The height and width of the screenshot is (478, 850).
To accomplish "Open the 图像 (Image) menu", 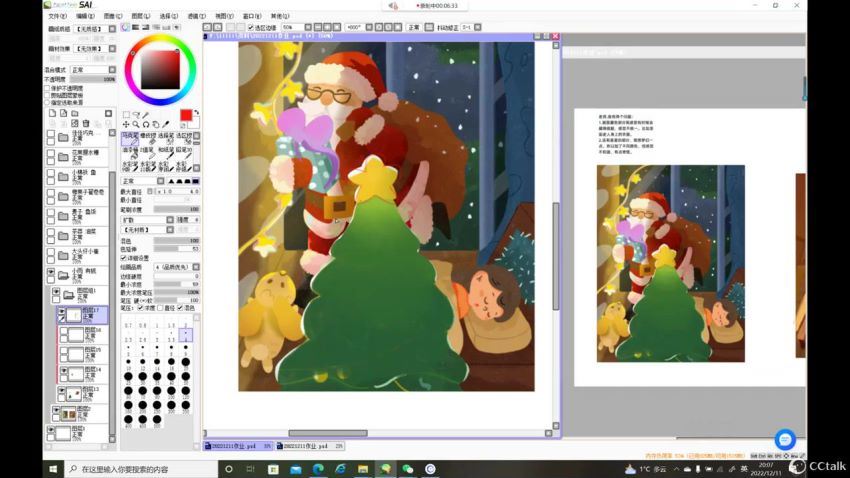I will 113,16.
